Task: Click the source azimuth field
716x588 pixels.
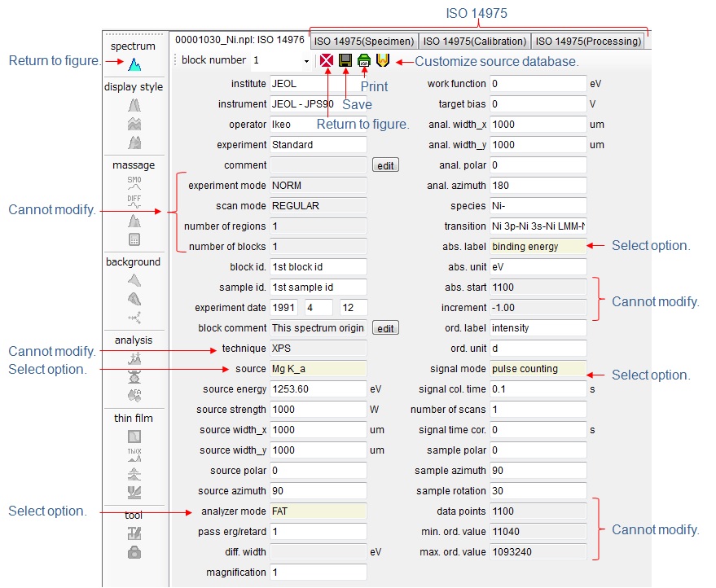Action: pos(318,491)
